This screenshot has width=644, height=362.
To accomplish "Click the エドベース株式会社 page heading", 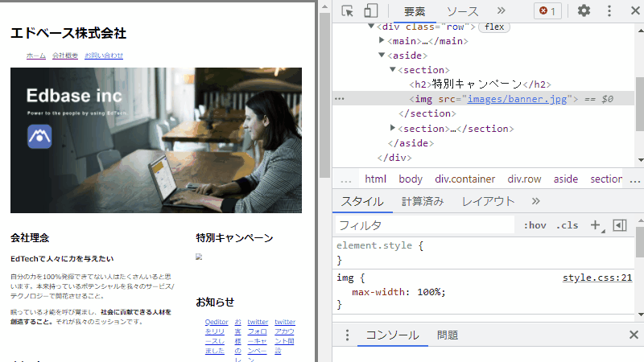I will tap(68, 33).
